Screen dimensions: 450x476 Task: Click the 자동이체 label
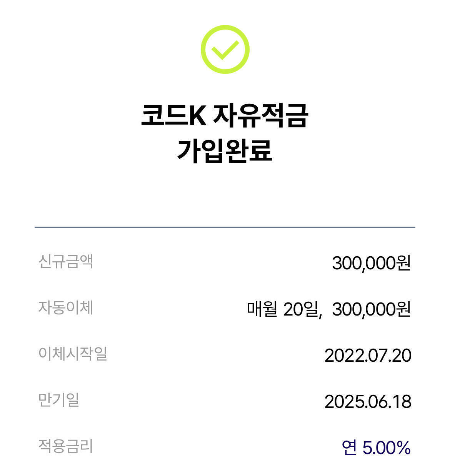[66, 308]
